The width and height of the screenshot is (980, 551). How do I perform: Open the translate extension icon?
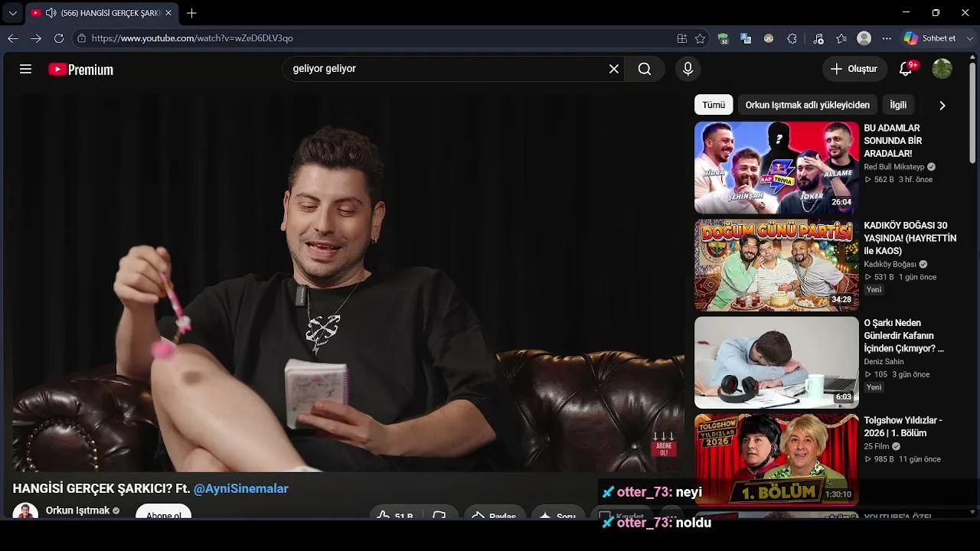pyautogui.click(x=746, y=38)
